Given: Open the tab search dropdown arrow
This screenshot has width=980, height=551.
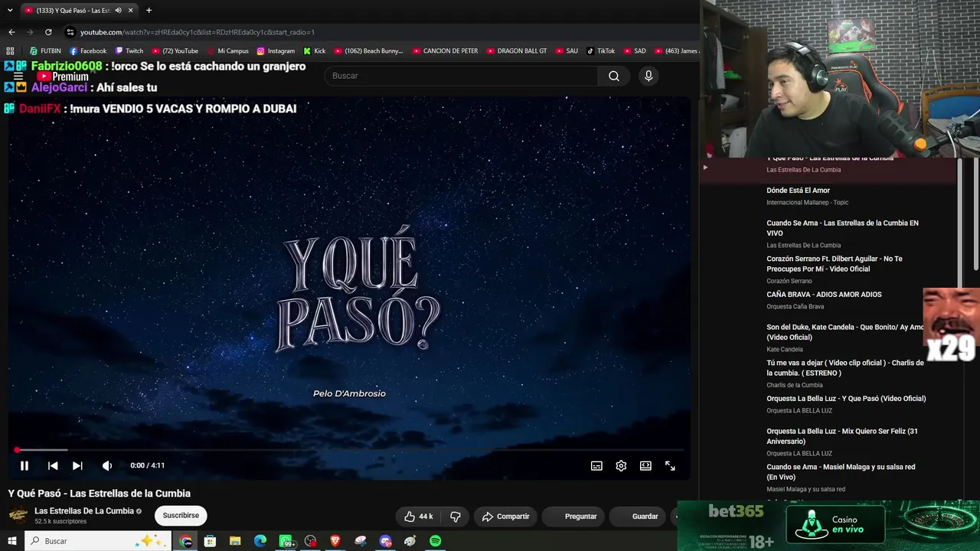Looking at the screenshot, I should pyautogui.click(x=10, y=10).
